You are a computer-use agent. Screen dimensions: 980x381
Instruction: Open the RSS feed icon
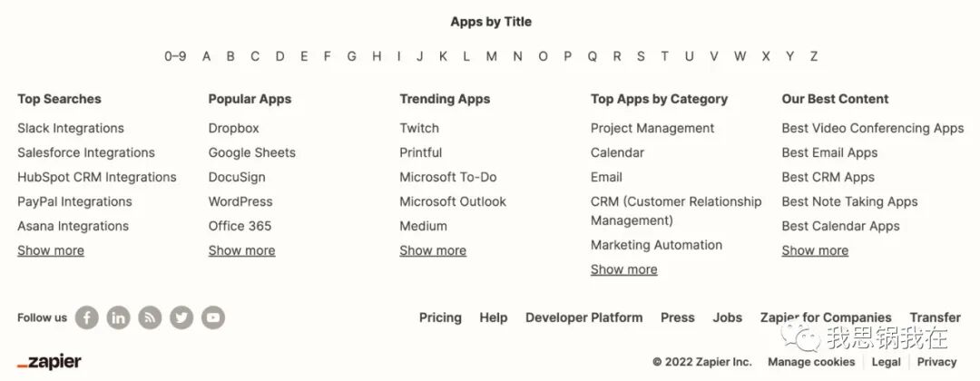150,317
